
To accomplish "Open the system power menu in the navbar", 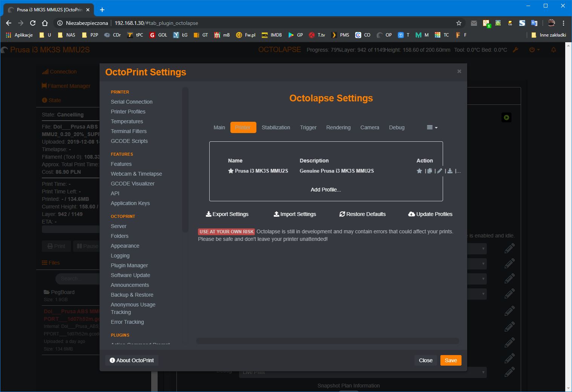I will click(x=534, y=50).
